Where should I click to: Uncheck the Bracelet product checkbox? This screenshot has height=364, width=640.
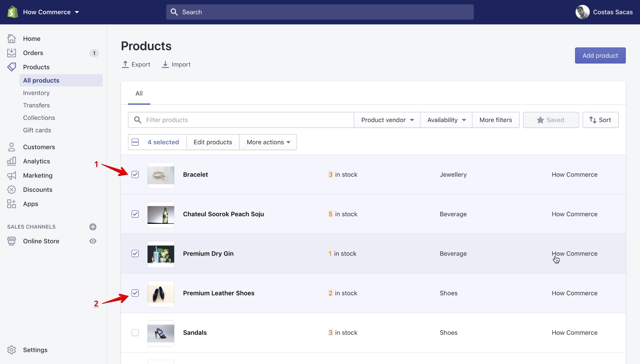(x=135, y=175)
